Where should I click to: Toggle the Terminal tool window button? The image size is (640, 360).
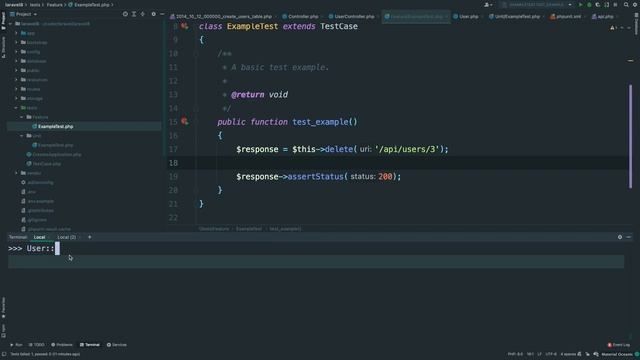pyautogui.click(x=89, y=345)
